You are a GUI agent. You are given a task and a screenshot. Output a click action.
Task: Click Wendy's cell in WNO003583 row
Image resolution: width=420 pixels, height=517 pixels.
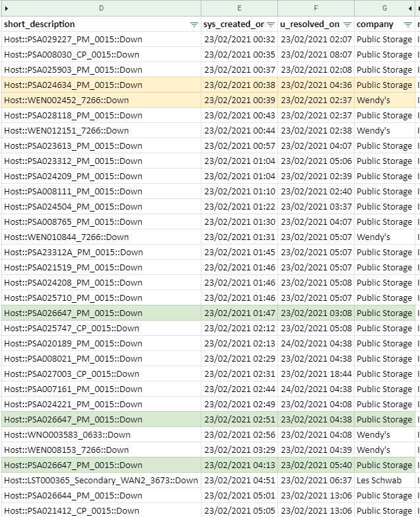pyautogui.click(x=385, y=434)
